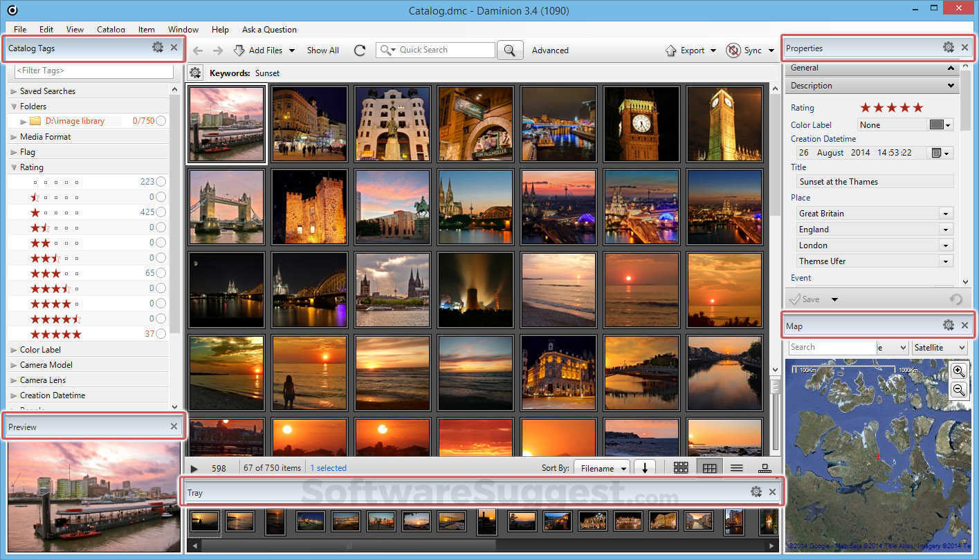Click the refresh icon in the toolbar
Screen dimensions: 979x560
(x=359, y=50)
